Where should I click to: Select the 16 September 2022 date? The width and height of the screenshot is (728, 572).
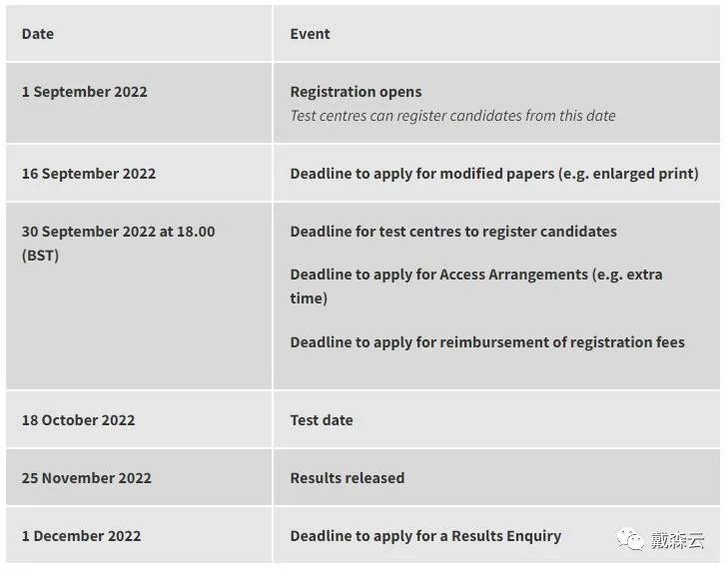(x=89, y=174)
